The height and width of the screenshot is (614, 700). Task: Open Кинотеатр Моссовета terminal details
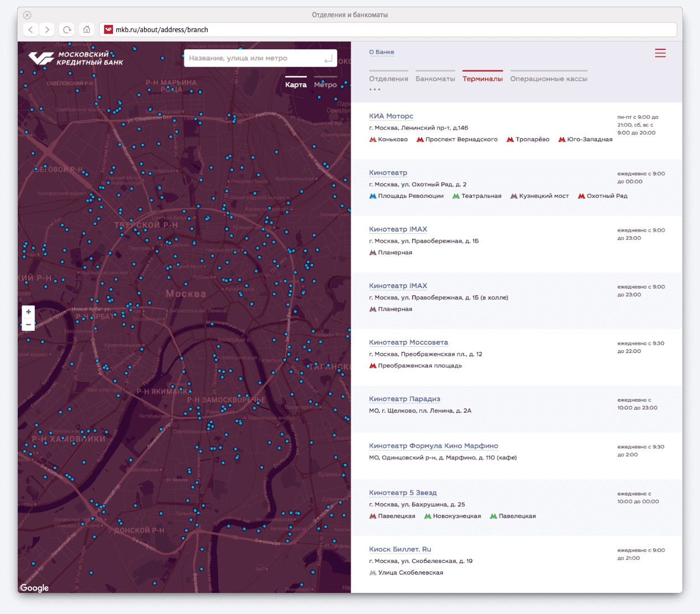click(408, 342)
